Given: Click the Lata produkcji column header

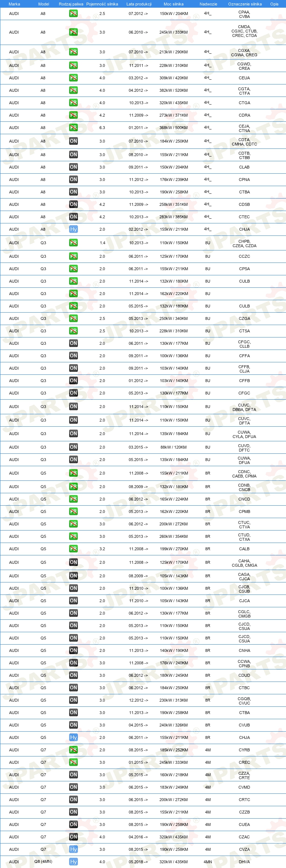Looking at the screenshot, I should pos(139,4).
